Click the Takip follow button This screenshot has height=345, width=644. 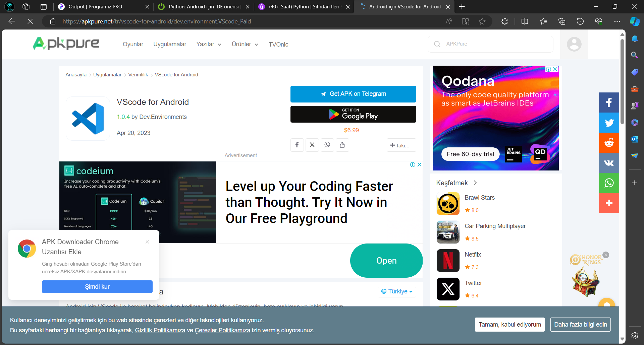(401, 145)
